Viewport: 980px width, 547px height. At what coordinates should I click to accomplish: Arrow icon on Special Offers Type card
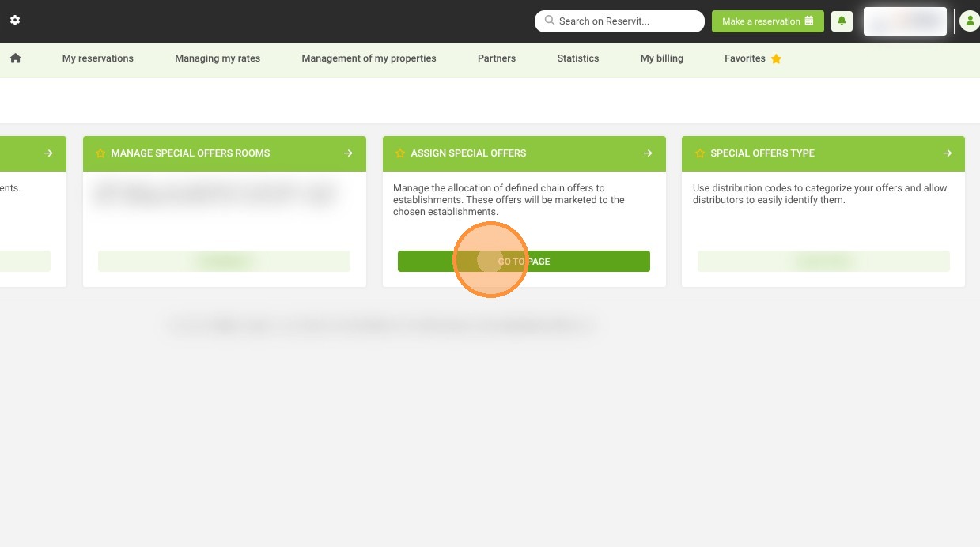click(948, 153)
